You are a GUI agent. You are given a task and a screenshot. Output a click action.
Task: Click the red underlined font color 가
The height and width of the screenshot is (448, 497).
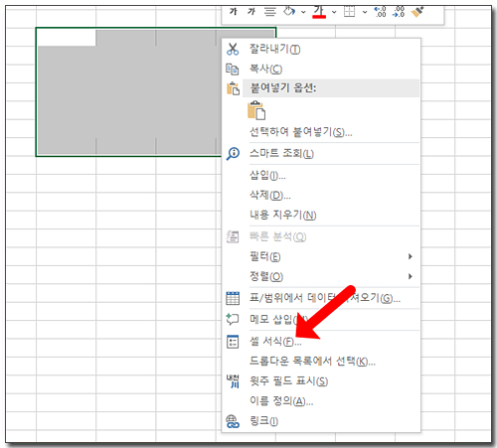(x=319, y=12)
